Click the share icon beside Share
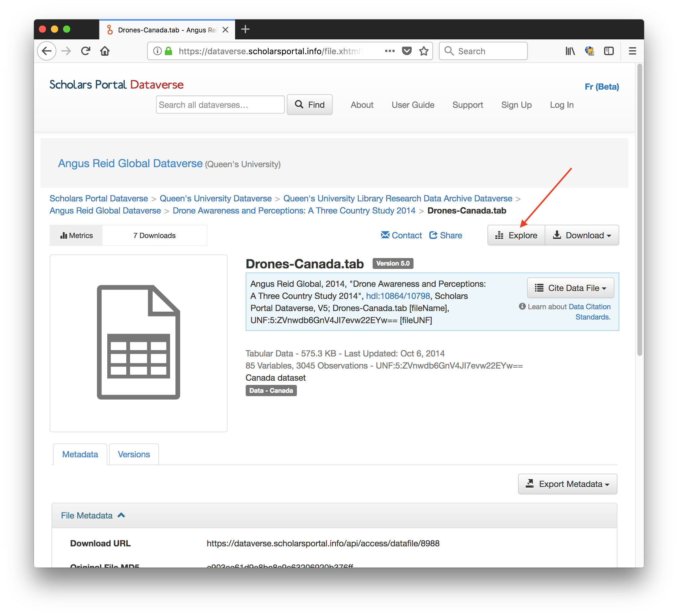The image size is (678, 616). tap(433, 235)
